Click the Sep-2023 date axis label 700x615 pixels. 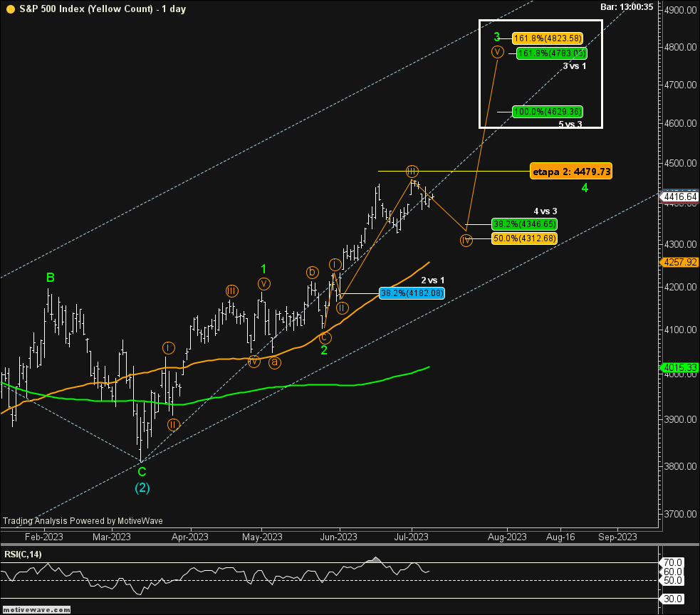pos(617,537)
